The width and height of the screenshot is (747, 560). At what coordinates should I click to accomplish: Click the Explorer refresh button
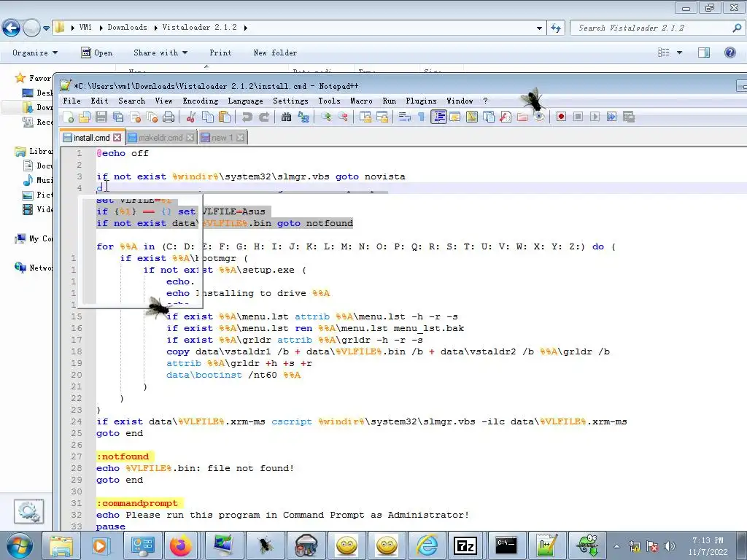coord(556,28)
